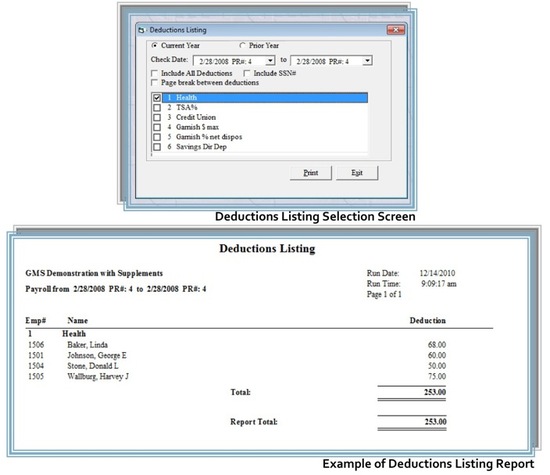Check the TSA% deduction checkbox
Screen dimensions: 550x475
157,108
